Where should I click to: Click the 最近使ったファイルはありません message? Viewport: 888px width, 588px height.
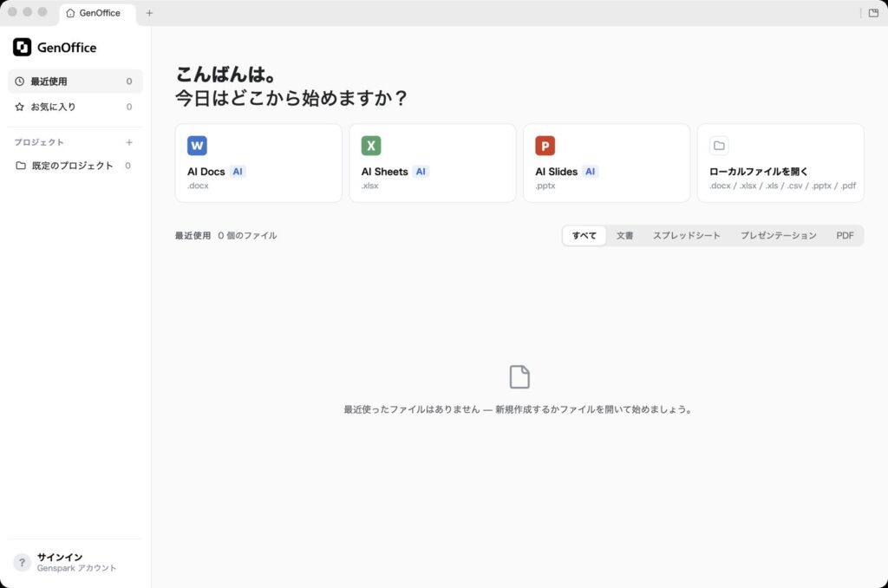point(518,409)
